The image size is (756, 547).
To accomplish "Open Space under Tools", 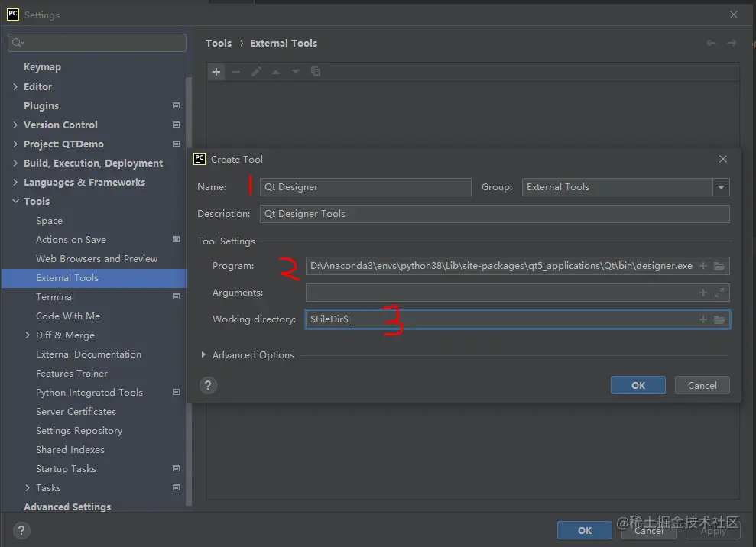I will pyautogui.click(x=49, y=220).
